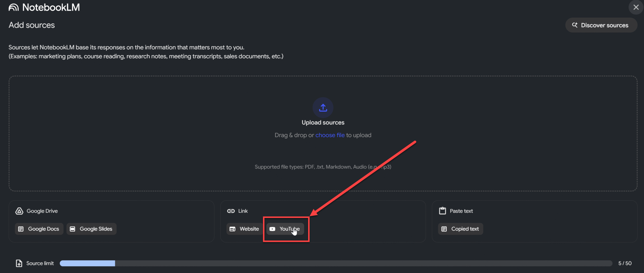The width and height of the screenshot is (644, 273).
Task: Click the NotebookLM logo icon
Action: 14,8
